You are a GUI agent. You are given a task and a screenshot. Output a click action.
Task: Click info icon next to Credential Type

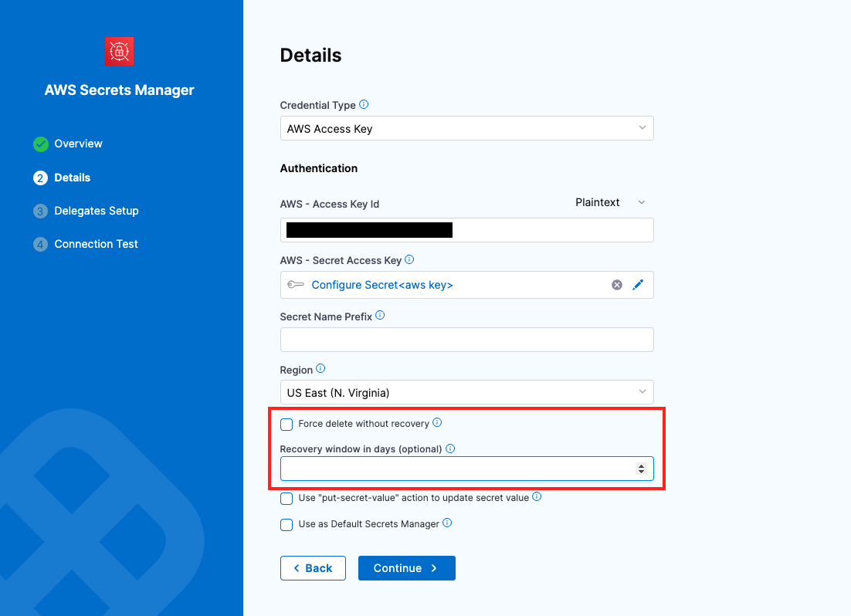[x=364, y=104]
